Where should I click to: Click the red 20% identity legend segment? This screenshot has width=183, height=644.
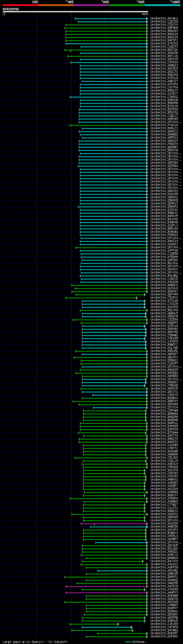pyautogui.click(x=20, y=5)
